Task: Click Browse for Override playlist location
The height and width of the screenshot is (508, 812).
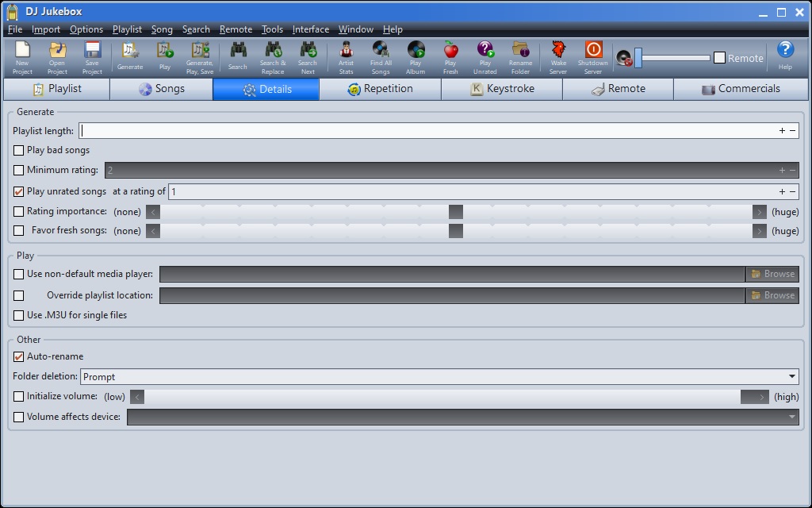Action: pos(772,295)
